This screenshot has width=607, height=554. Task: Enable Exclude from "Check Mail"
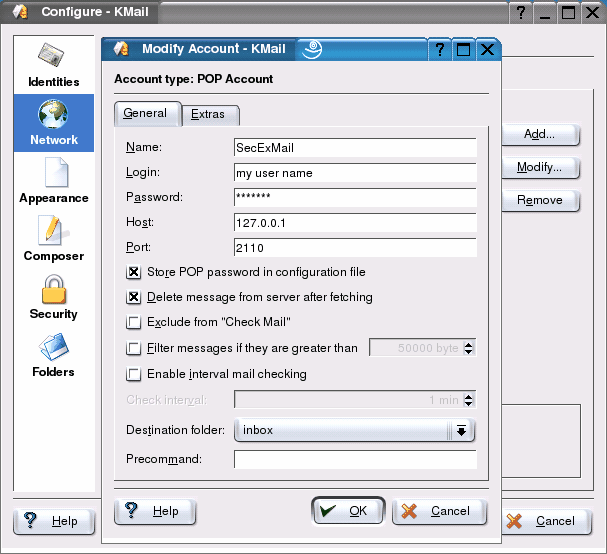(x=134, y=322)
